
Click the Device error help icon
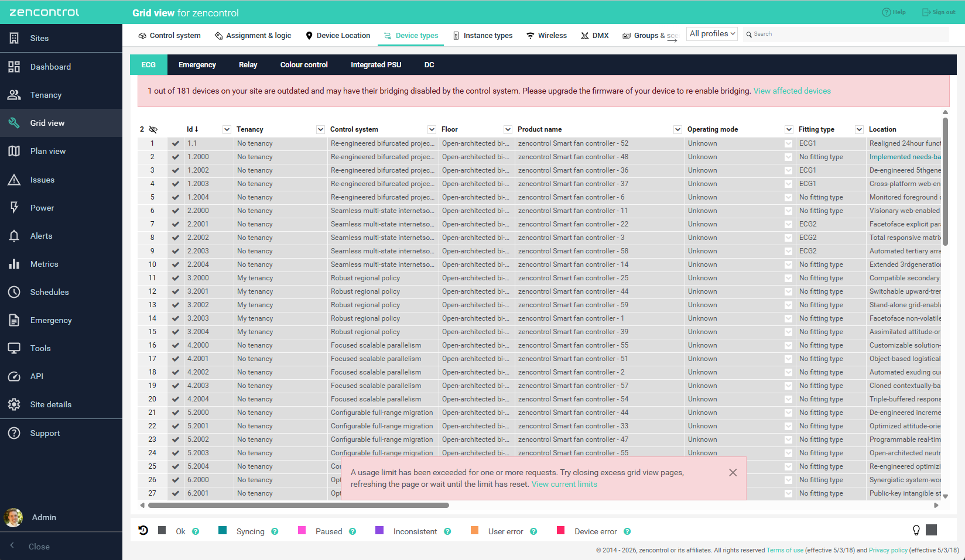(x=627, y=531)
